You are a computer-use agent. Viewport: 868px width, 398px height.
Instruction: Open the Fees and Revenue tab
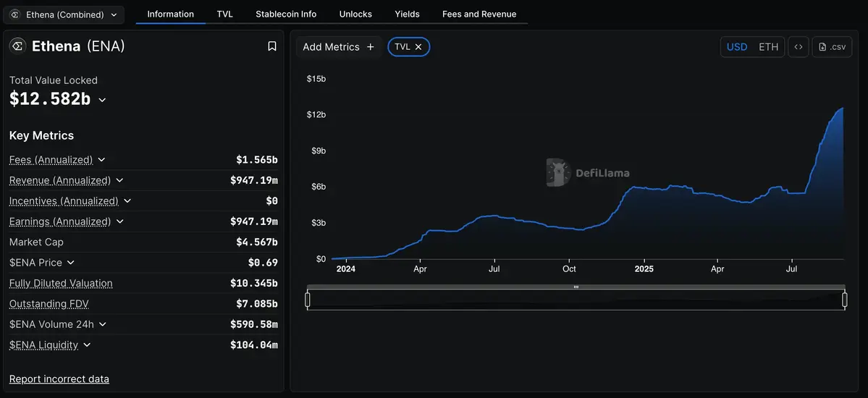479,14
